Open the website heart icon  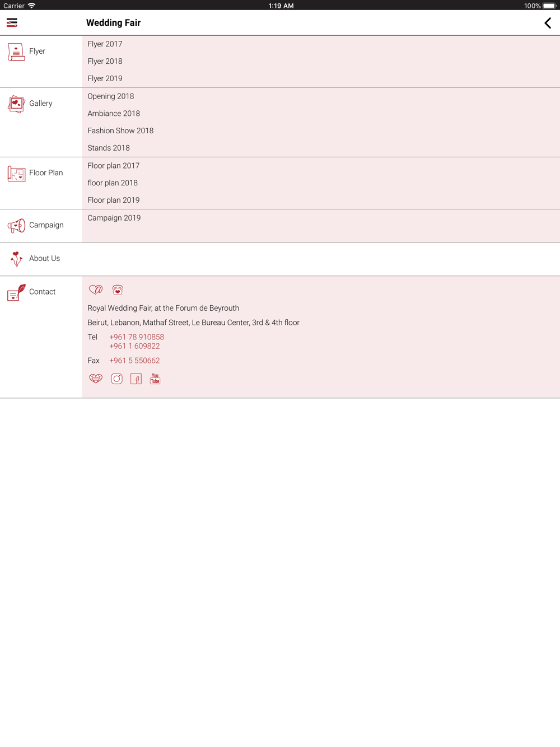pos(96,379)
